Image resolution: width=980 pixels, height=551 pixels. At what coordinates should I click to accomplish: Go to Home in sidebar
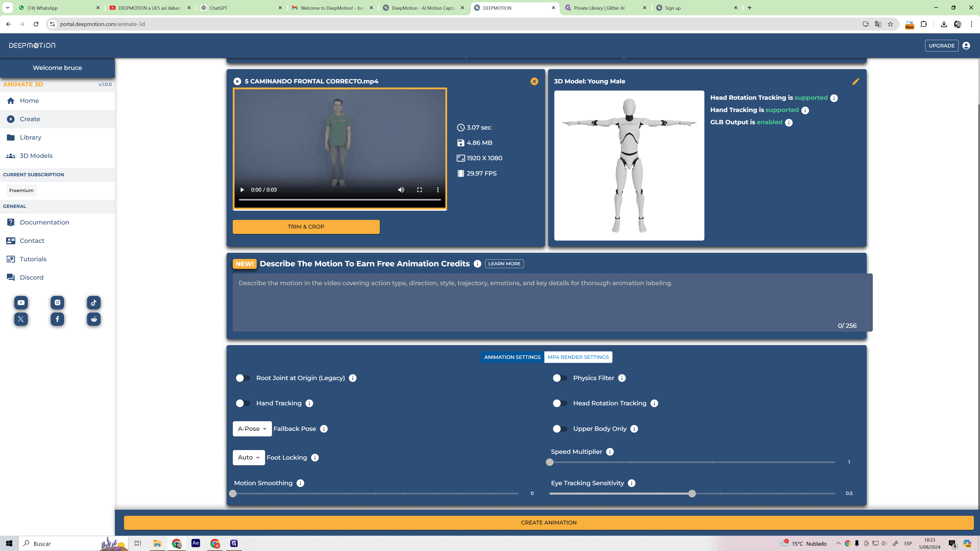coord(57,101)
